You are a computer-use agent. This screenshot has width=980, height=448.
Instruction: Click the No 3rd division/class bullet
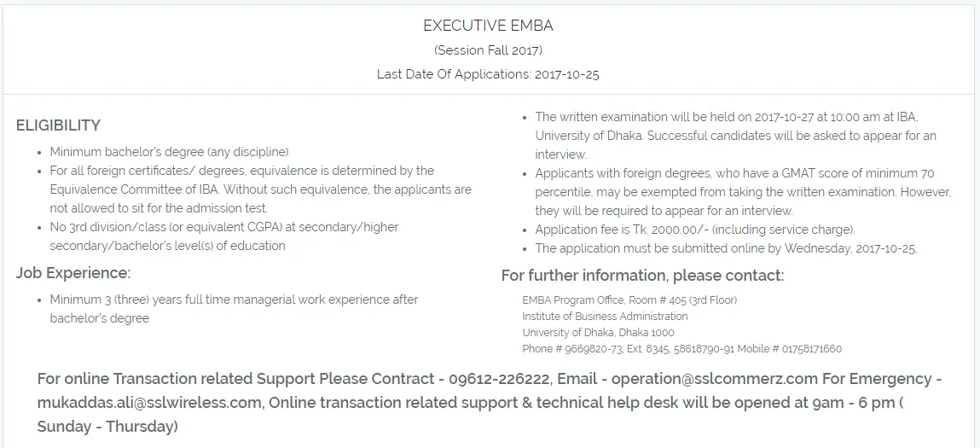tap(223, 236)
